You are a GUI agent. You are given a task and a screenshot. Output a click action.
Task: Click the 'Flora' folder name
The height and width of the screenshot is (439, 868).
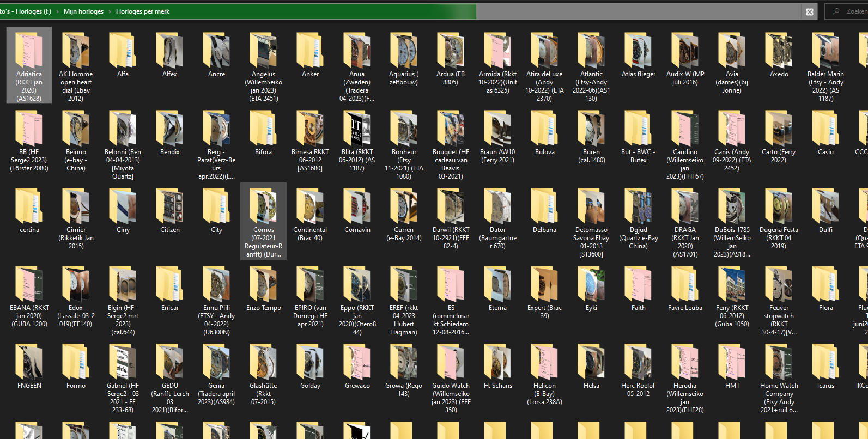pos(825,308)
